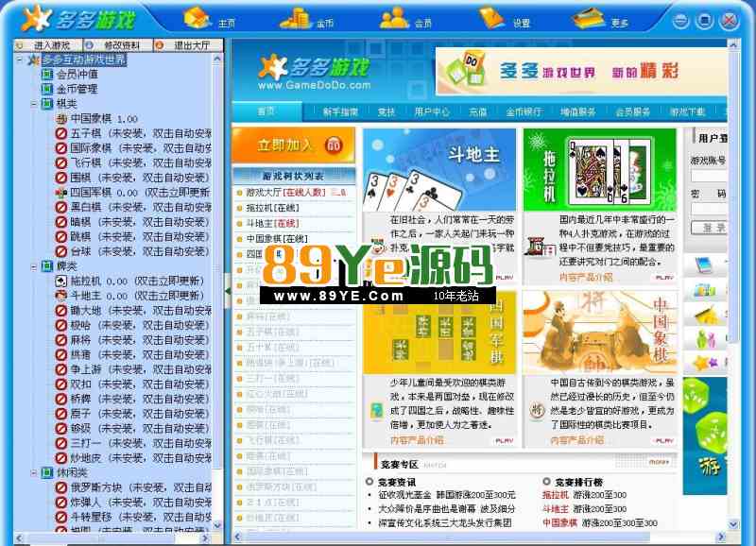The width and height of the screenshot is (756, 546).
Task: Open 竞技 nav tab
Action: [x=387, y=112]
